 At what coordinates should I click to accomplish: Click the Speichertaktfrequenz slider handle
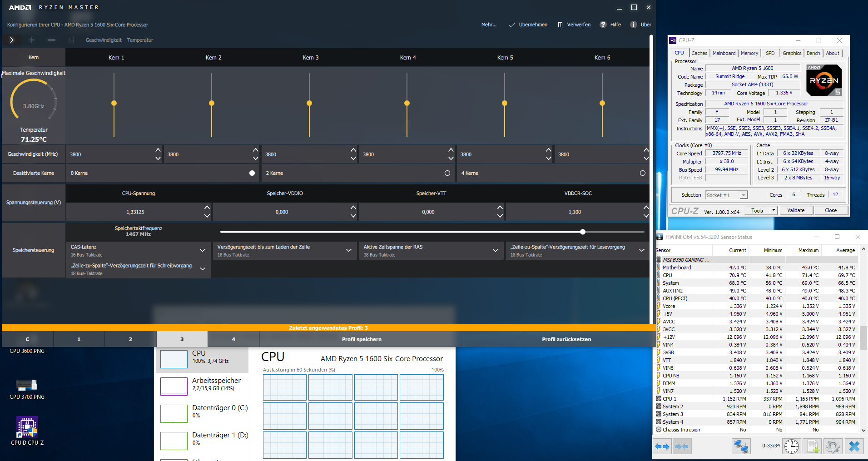[583, 232]
